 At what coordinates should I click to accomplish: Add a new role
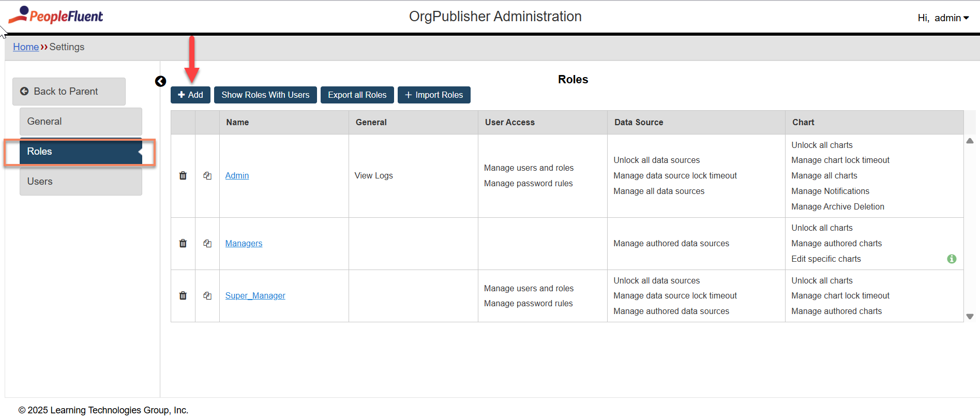tap(190, 95)
